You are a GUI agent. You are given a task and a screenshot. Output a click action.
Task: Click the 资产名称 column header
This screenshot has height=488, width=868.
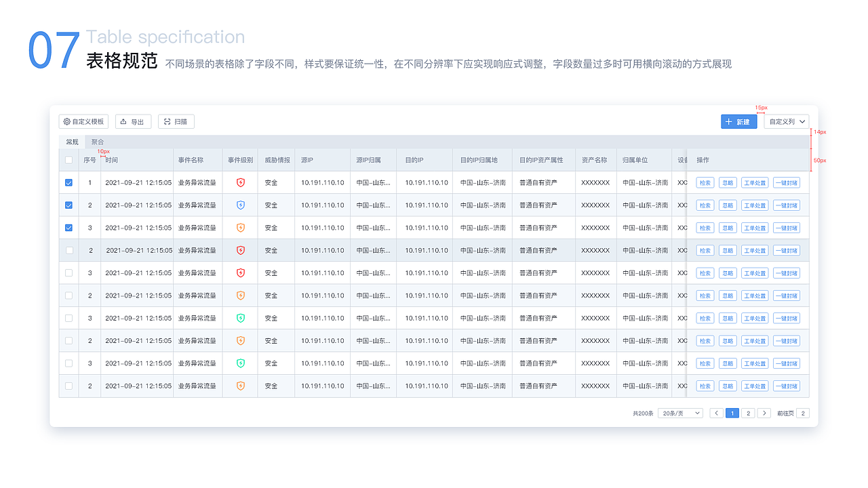pyautogui.click(x=594, y=160)
